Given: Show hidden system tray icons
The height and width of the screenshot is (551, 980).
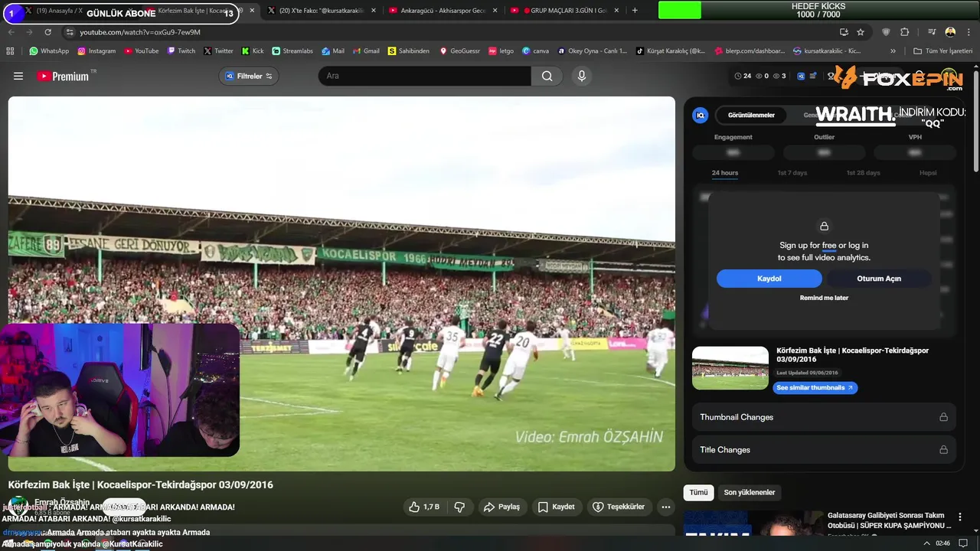Looking at the screenshot, I should [926, 543].
